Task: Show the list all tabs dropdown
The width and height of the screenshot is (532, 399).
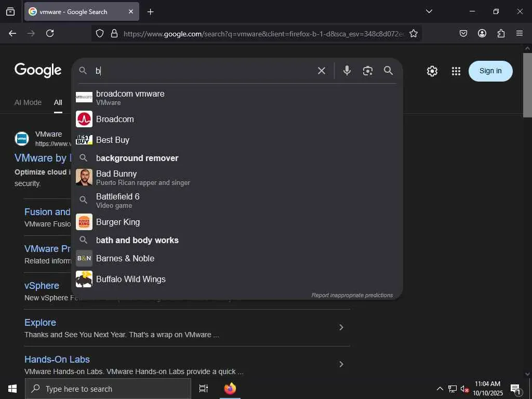Action: 429,11
